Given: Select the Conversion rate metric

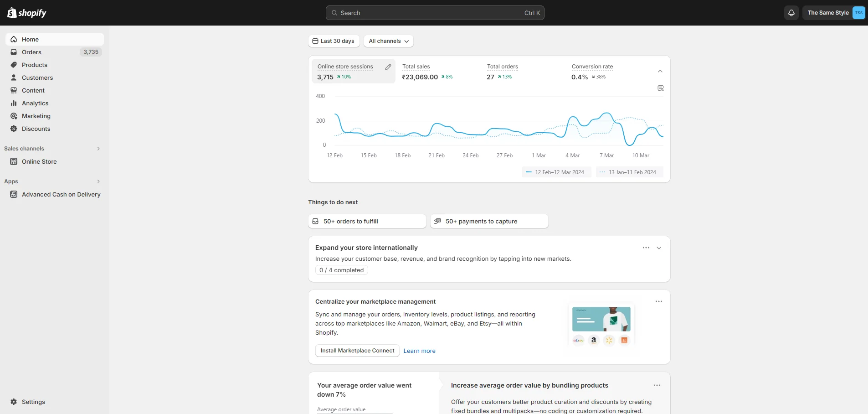Looking at the screenshot, I should click(607, 72).
